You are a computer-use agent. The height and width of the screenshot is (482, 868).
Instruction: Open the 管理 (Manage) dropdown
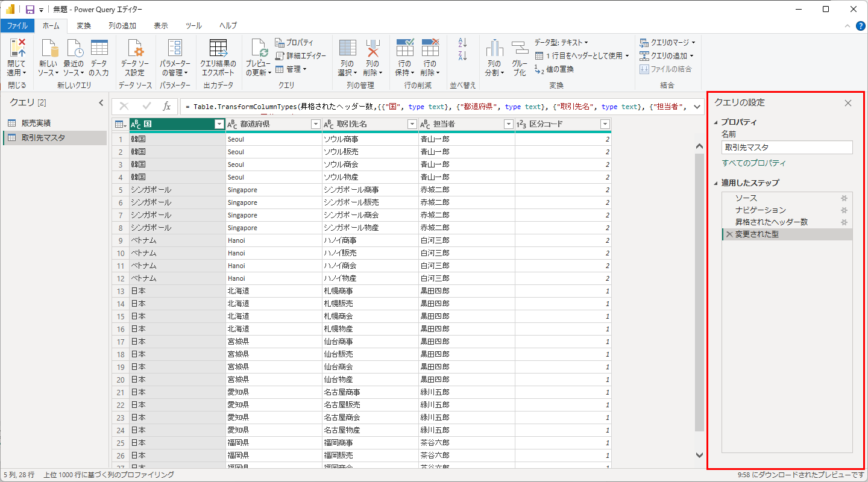pos(291,69)
